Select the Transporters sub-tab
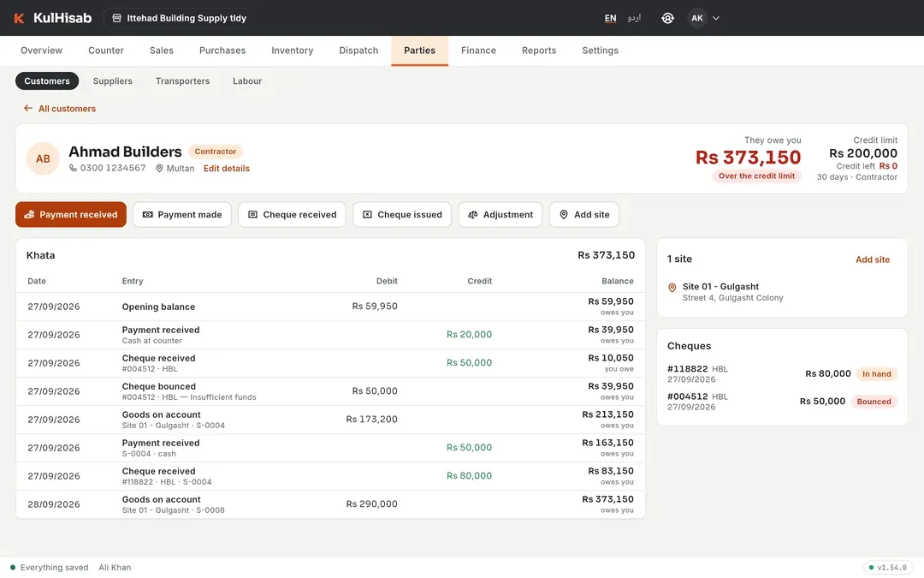 (183, 81)
